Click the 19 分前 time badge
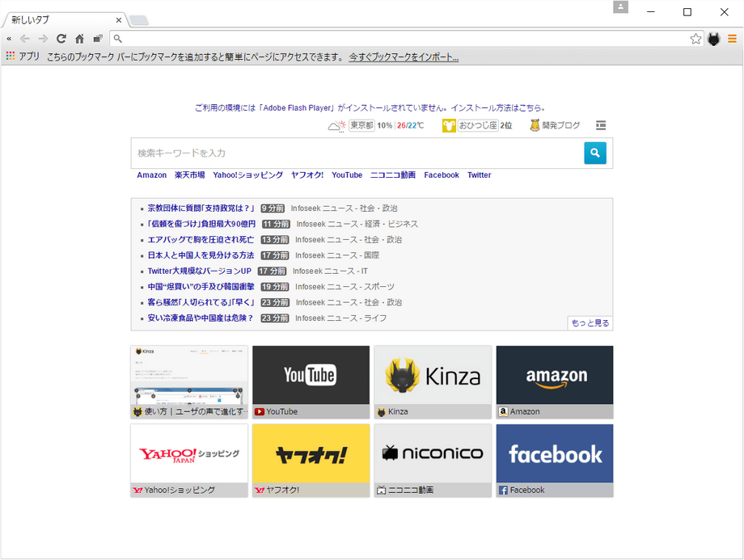Image resolution: width=744 pixels, height=560 pixels. pos(275,286)
